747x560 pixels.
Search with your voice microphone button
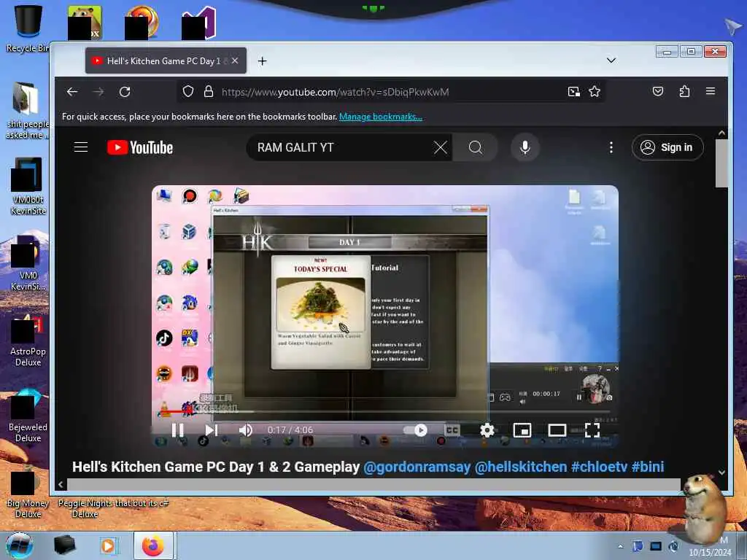click(525, 147)
